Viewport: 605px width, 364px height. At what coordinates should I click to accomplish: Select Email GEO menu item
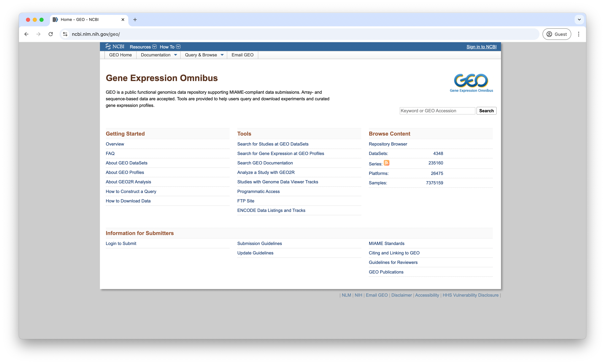tap(242, 55)
